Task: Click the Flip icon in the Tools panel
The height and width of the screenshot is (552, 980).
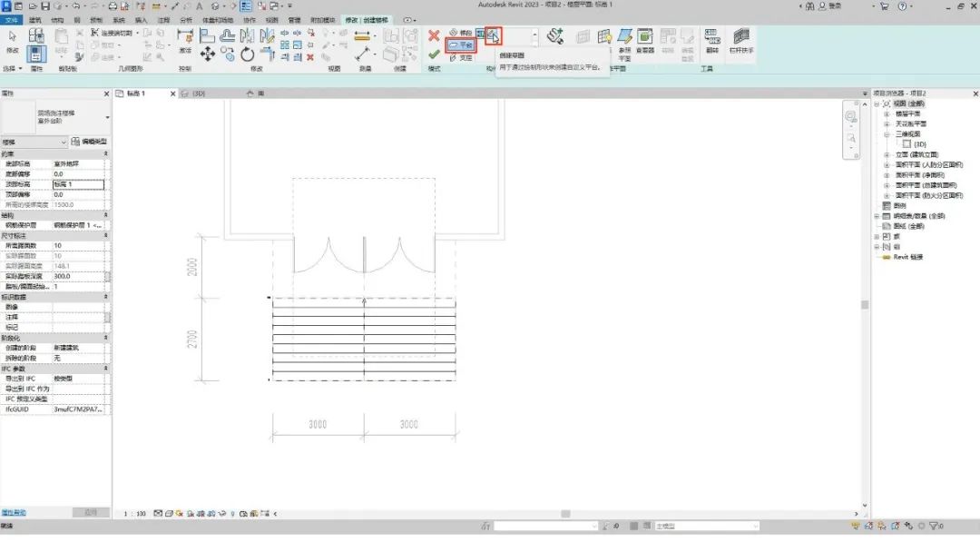Action: (x=712, y=40)
